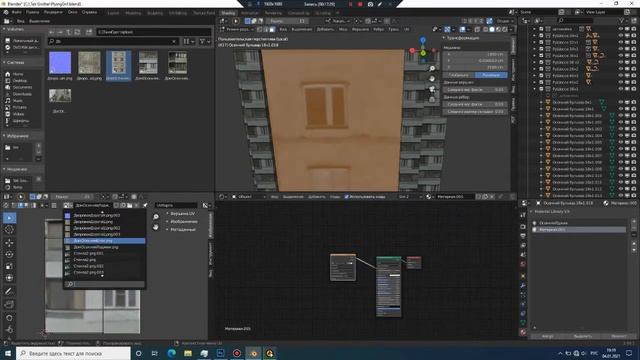
Task: Open image file from UV editor header
Action: (130, 205)
